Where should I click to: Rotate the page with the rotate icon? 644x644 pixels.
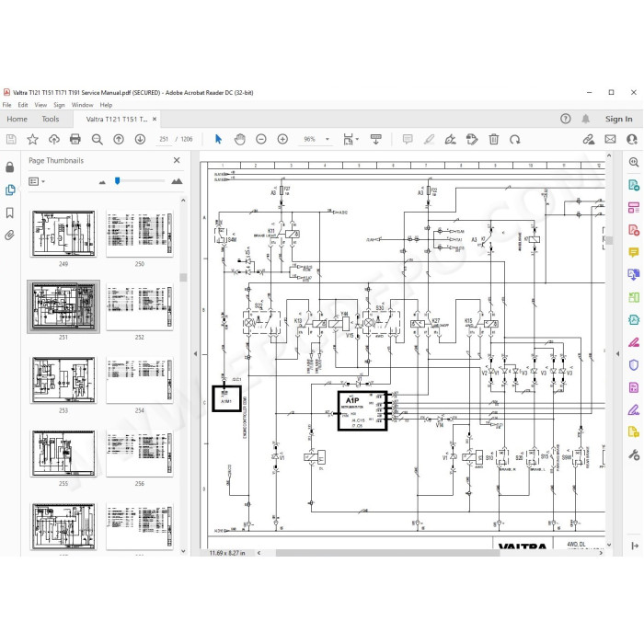point(514,139)
